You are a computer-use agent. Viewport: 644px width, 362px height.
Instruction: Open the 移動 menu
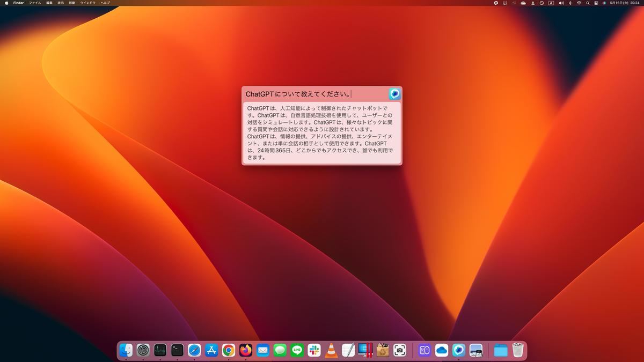point(72,3)
